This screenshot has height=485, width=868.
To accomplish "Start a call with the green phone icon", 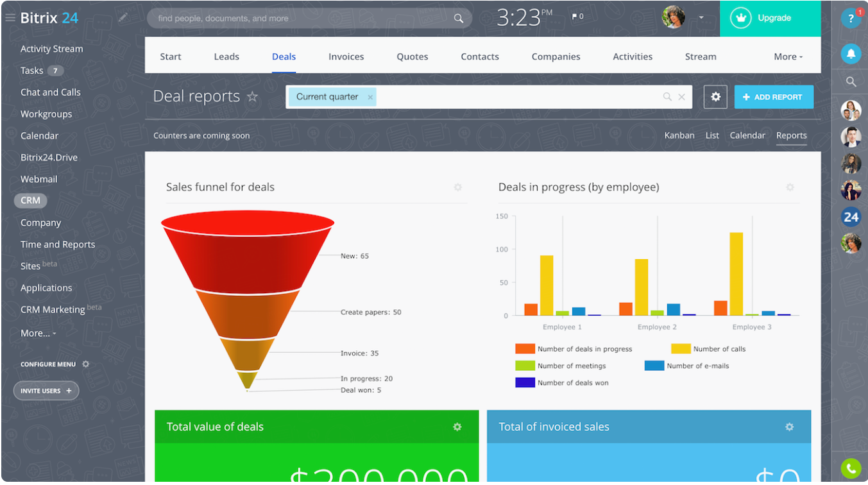I will tap(851, 468).
